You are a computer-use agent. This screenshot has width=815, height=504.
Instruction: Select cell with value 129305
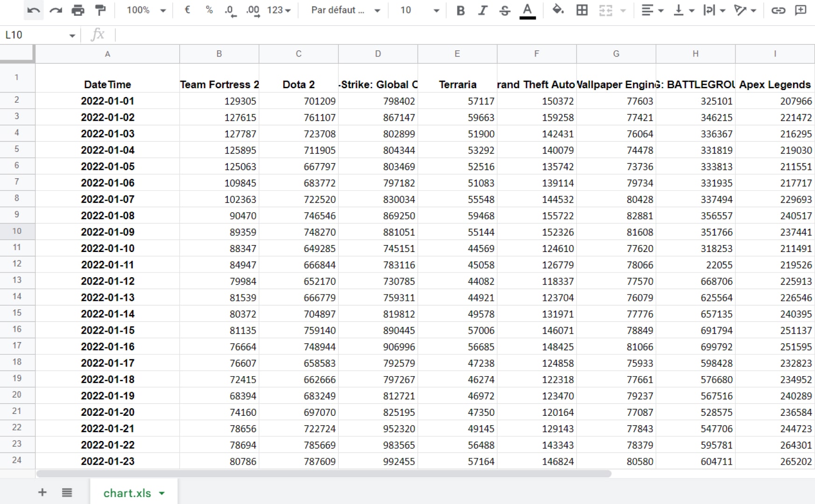[219, 101]
